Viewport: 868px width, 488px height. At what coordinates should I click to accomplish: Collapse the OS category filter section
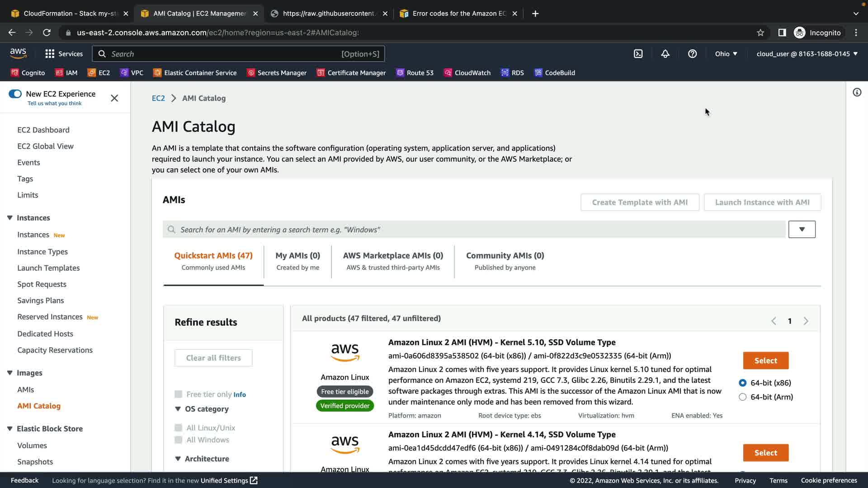tap(178, 409)
